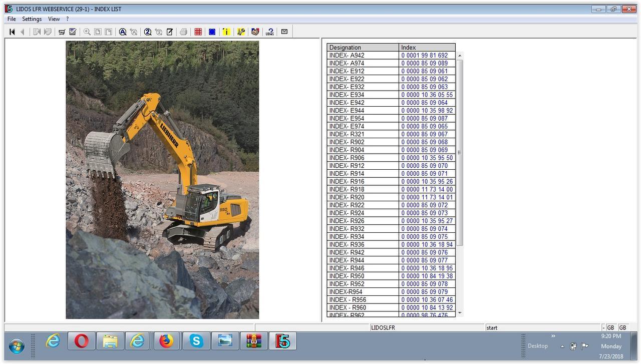The height and width of the screenshot is (364, 641).
Task: Expand hidden system tray icons arrow
Action: point(562,346)
